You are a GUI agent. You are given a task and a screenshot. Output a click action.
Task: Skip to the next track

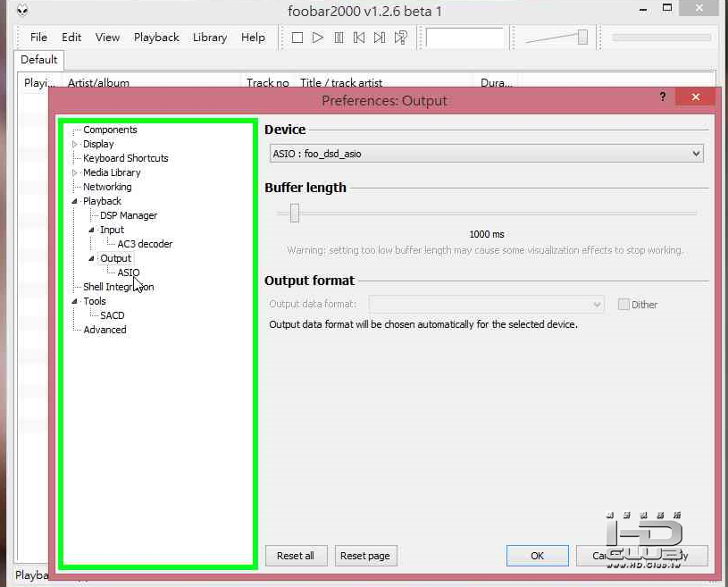(x=380, y=38)
